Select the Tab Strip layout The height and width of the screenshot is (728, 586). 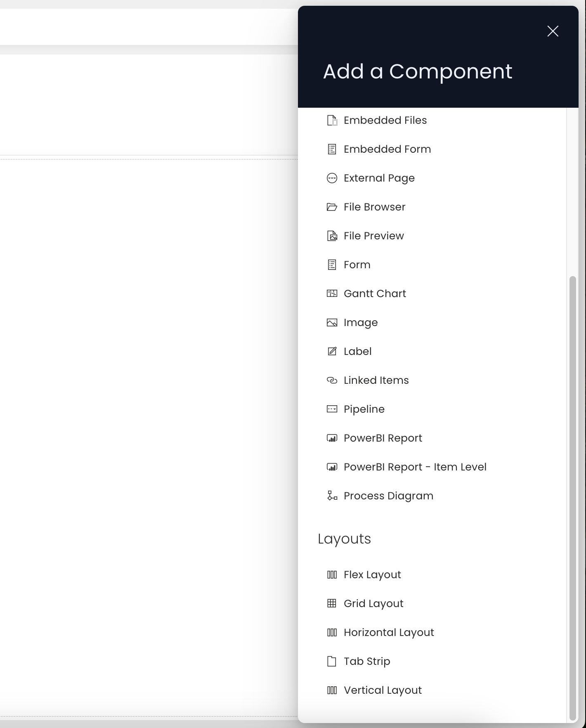[x=366, y=661]
